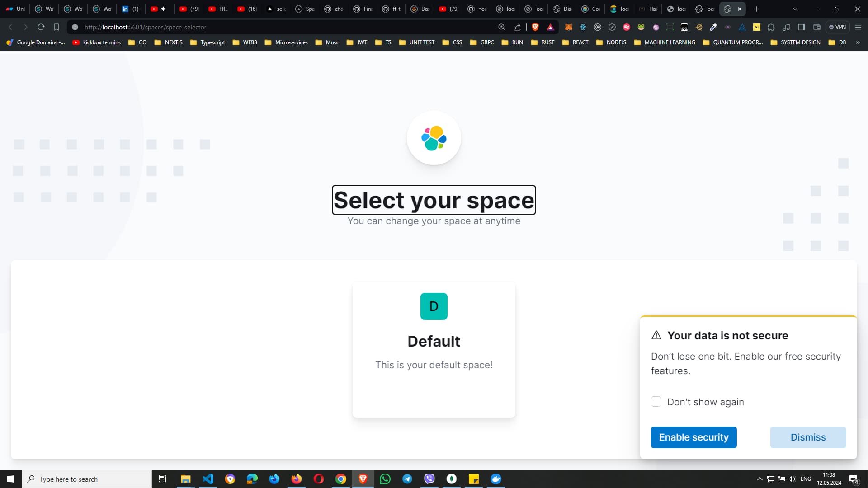868x488 pixels.
Task: Click the VPN button in the toolbar
Action: tap(838, 27)
